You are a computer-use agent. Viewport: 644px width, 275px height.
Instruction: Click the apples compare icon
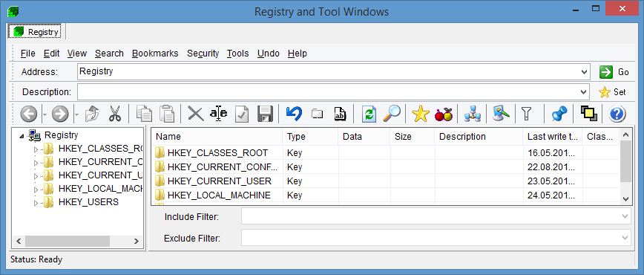click(444, 114)
